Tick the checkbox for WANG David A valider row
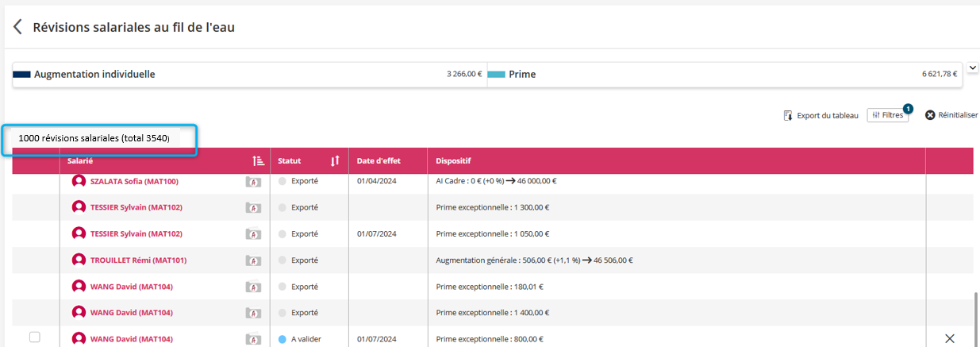Viewport: 980px width, 347px height. (x=35, y=337)
